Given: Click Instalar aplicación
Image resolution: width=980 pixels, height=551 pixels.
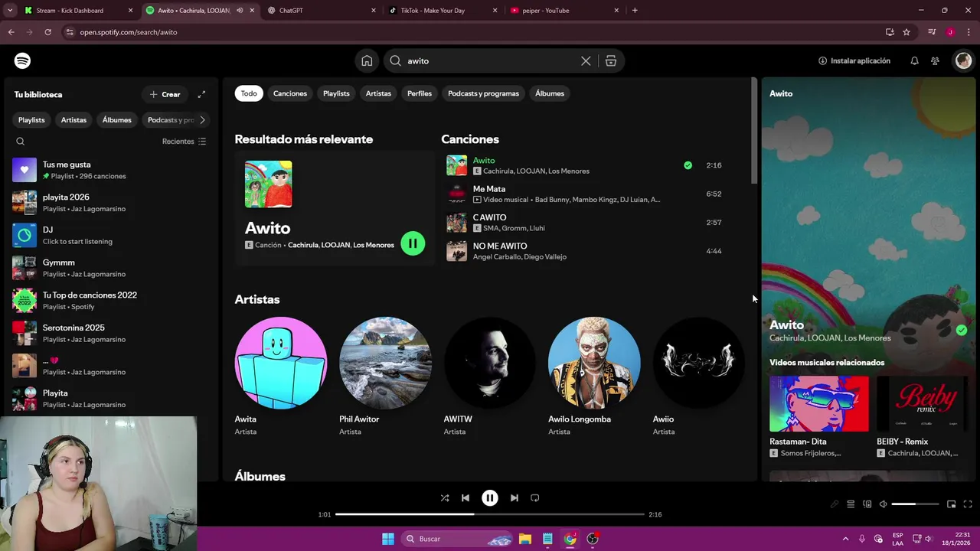Looking at the screenshot, I should coord(854,60).
